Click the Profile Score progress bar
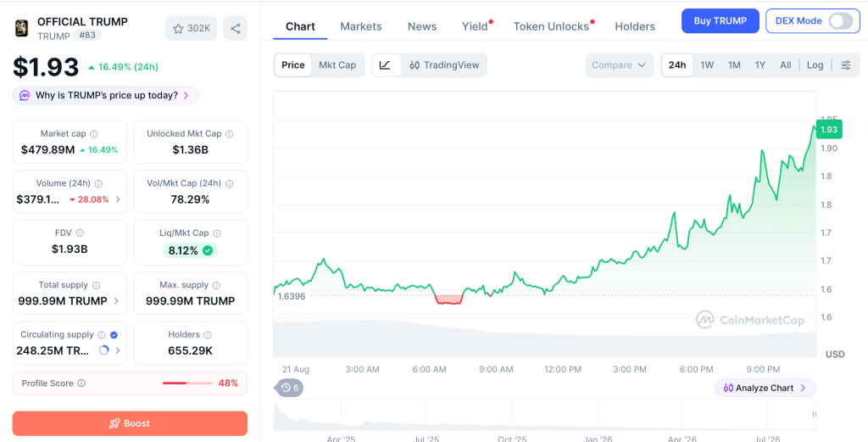Image resolution: width=868 pixels, height=442 pixels. pyautogui.click(x=187, y=383)
